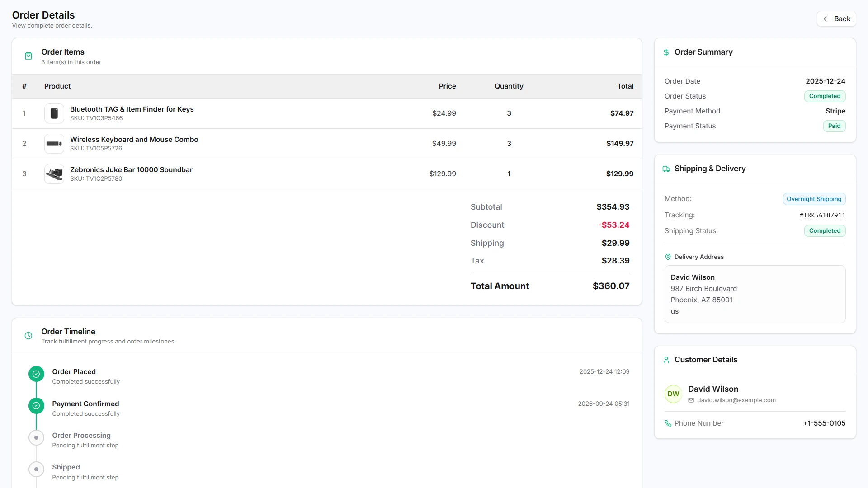The image size is (868, 488).
Task: Click the shopping bag icon beside Order Items
Action: [x=28, y=56]
